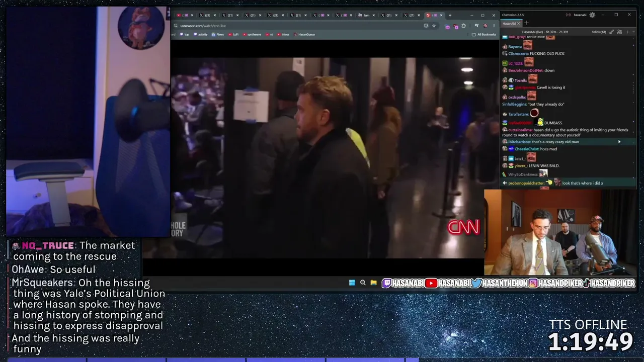Click username CheesieChrist in chat
This screenshot has height=362, width=644.
pos(526,149)
